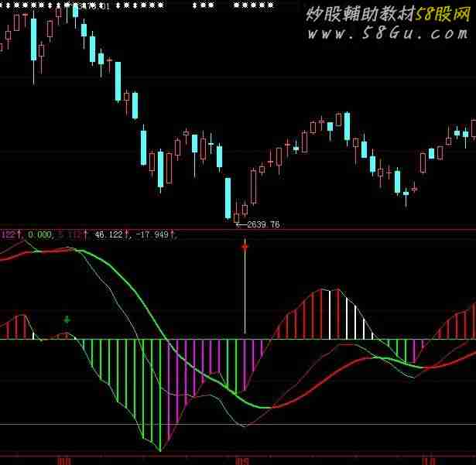Screen dimensions: 476x465
Task: Select the tall cyan candle with long lower wick
Action: tap(34, 39)
